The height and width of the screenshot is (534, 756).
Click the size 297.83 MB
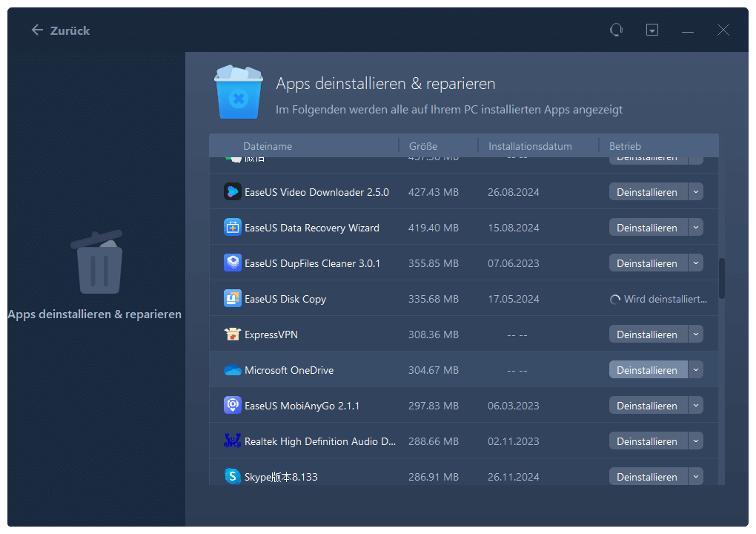434,406
